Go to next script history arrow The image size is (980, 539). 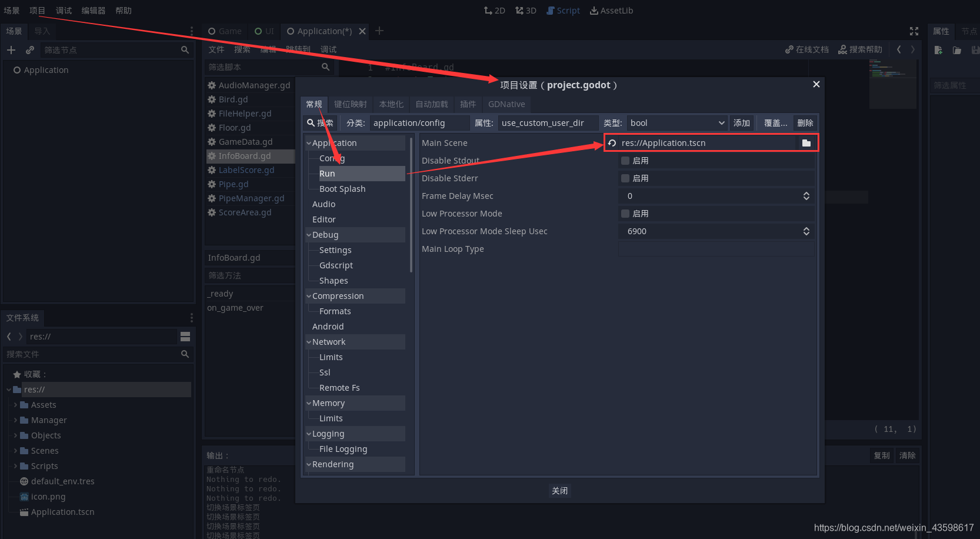[x=913, y=49]
